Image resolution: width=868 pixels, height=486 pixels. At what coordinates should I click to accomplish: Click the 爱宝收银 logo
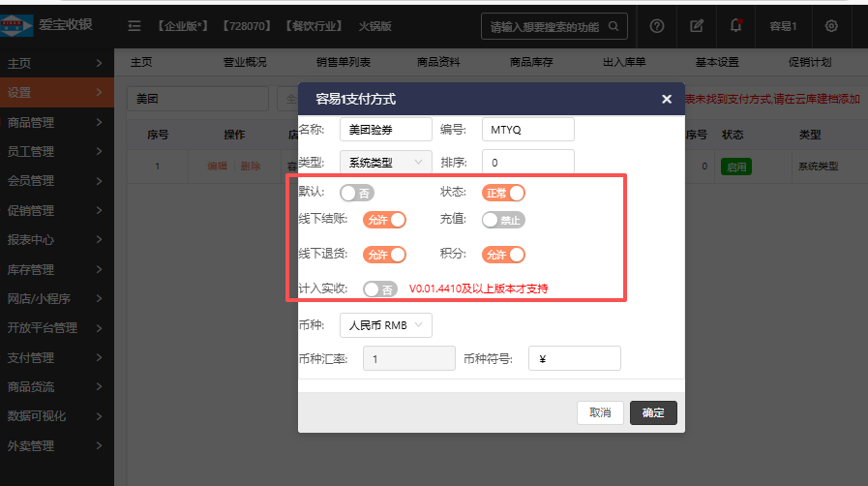50,24
